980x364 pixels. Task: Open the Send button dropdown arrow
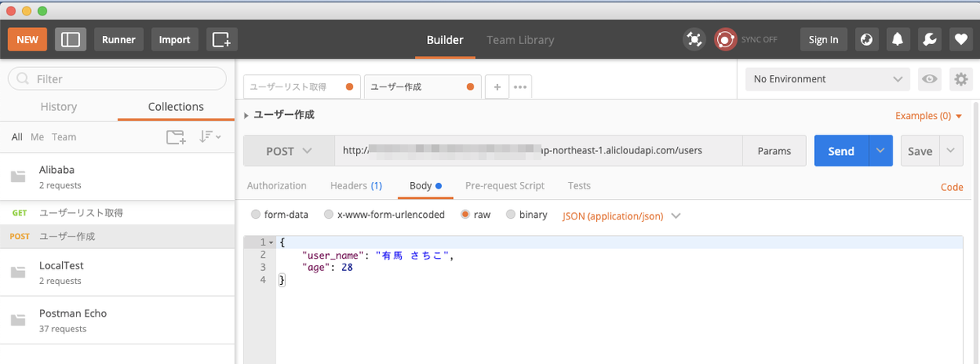pos(880,151)
